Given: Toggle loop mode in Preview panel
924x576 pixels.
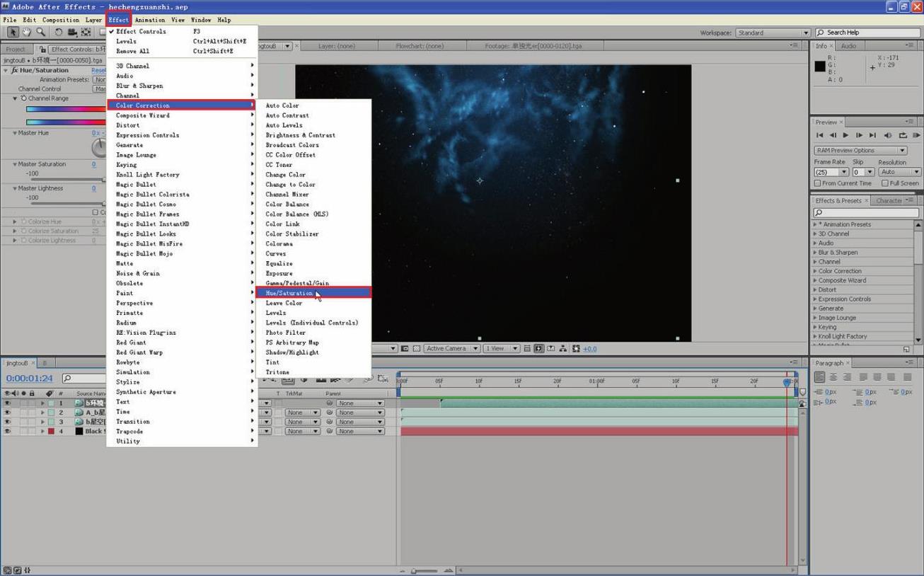Looking at the screenshot, I should (x=903, y=135).
